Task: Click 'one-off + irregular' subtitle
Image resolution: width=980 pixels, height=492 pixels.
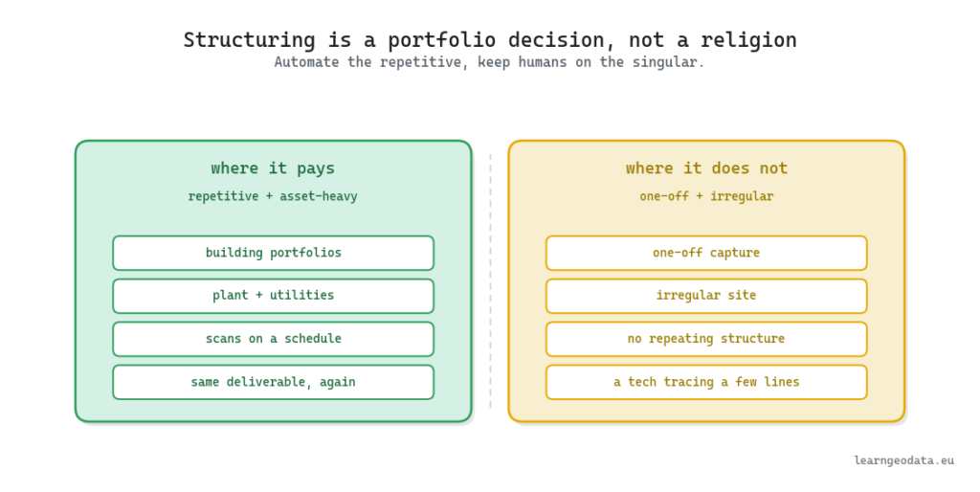Action: click(x=706, y=196)
